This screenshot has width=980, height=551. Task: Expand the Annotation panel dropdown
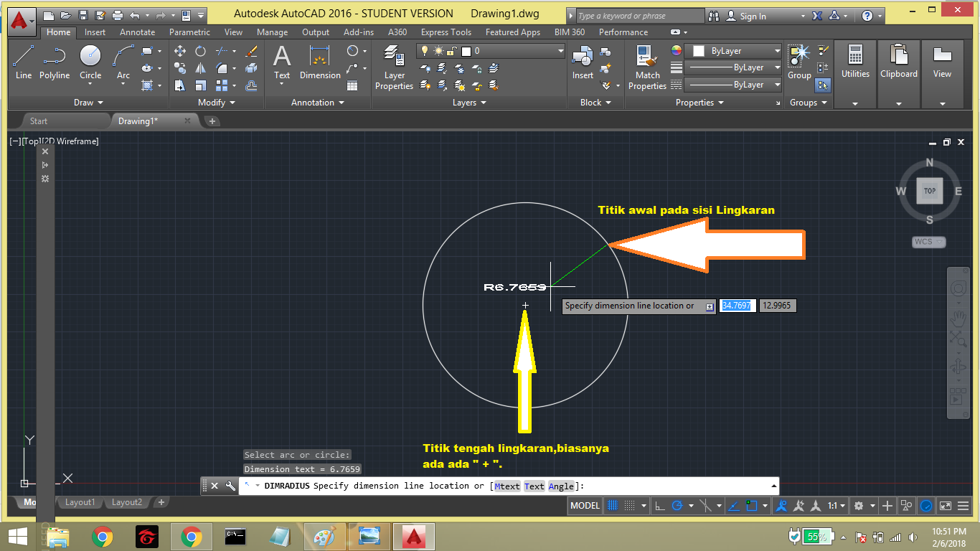coord(317,103)
